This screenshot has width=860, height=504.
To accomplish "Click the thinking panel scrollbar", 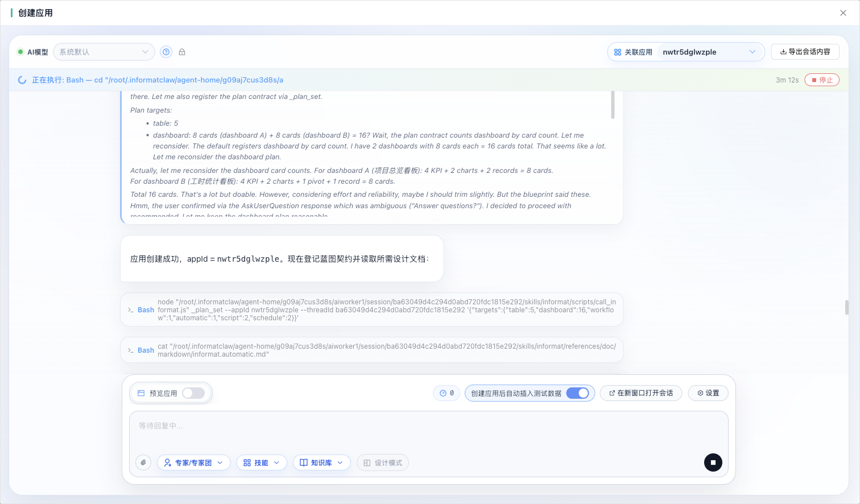I will coord(613,105).
